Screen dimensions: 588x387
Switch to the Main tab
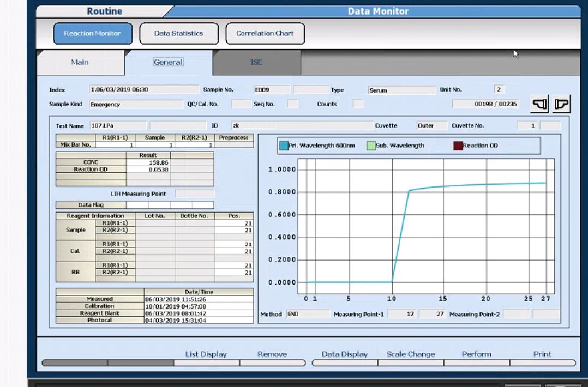pyautogui.click(x=80, y=62)
